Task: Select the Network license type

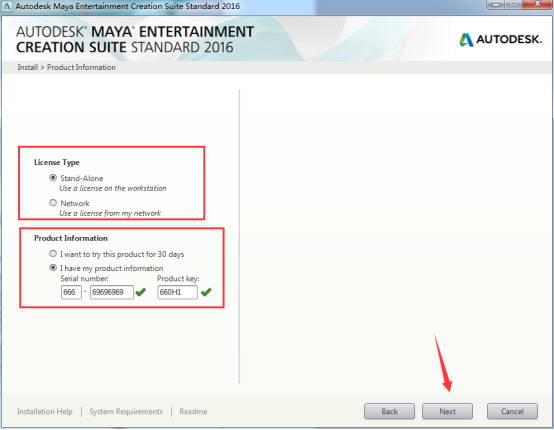Action: pos(53,203)
